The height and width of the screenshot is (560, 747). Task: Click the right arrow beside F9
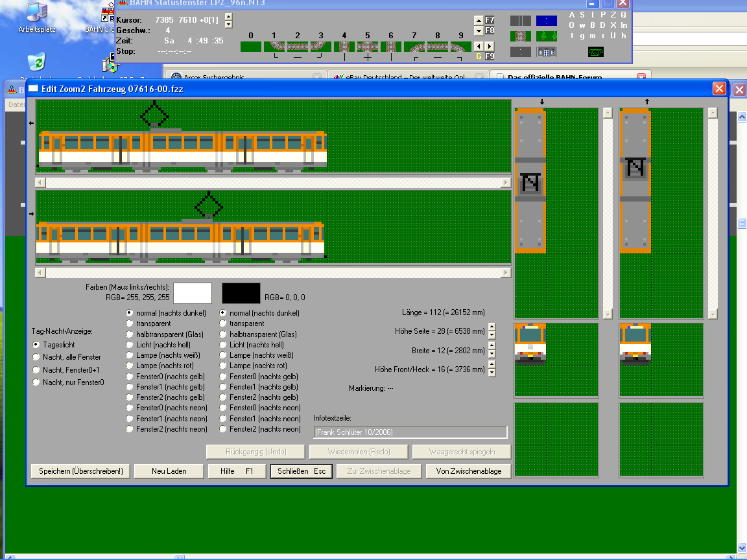(x=490, y=46)
